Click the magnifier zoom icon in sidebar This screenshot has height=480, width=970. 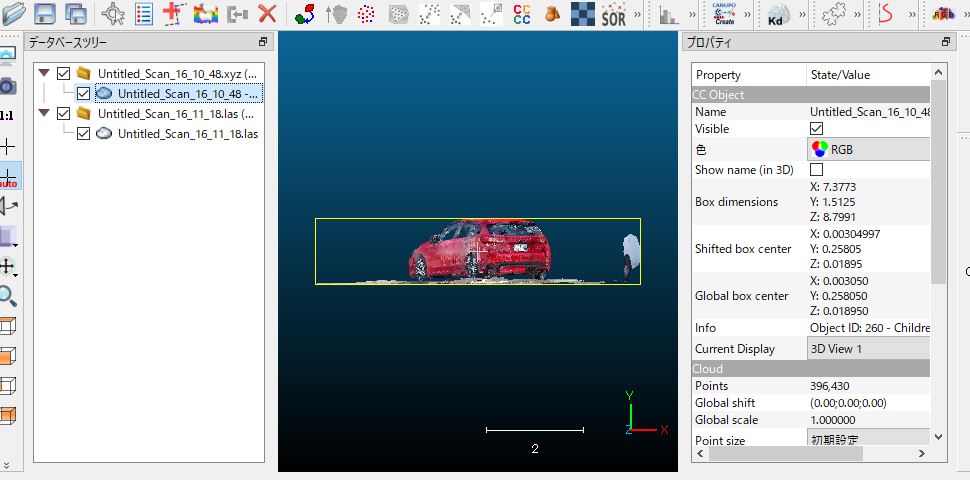click(x=8, y=296)
